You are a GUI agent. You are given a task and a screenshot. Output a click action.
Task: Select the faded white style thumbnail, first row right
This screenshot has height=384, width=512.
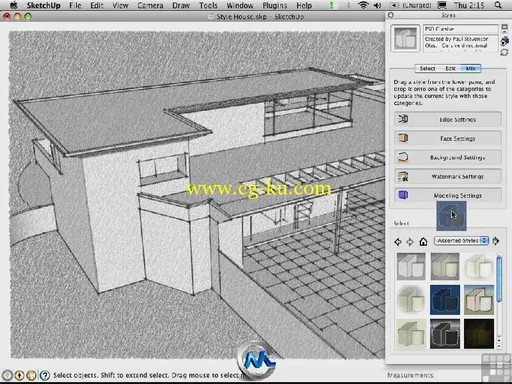point(479,266)
